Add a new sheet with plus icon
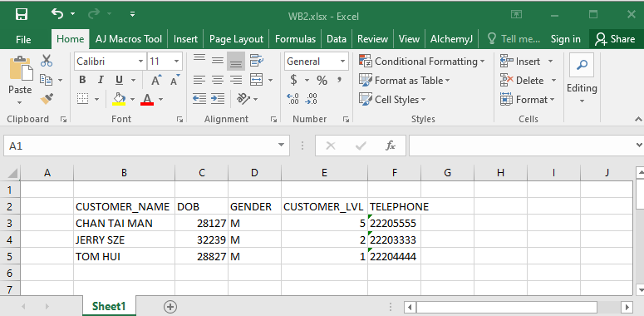The width and height of the screenshot is (644, 316). 170,306
